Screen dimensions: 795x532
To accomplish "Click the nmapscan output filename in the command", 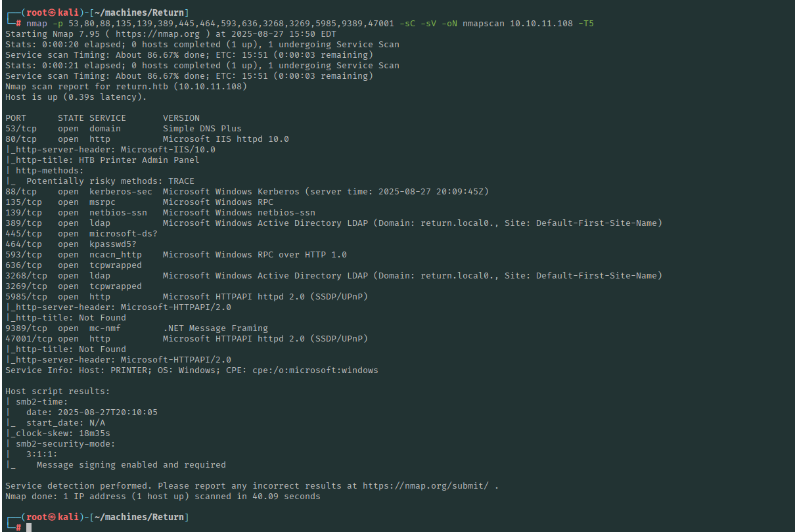I will tap(483, 23).
